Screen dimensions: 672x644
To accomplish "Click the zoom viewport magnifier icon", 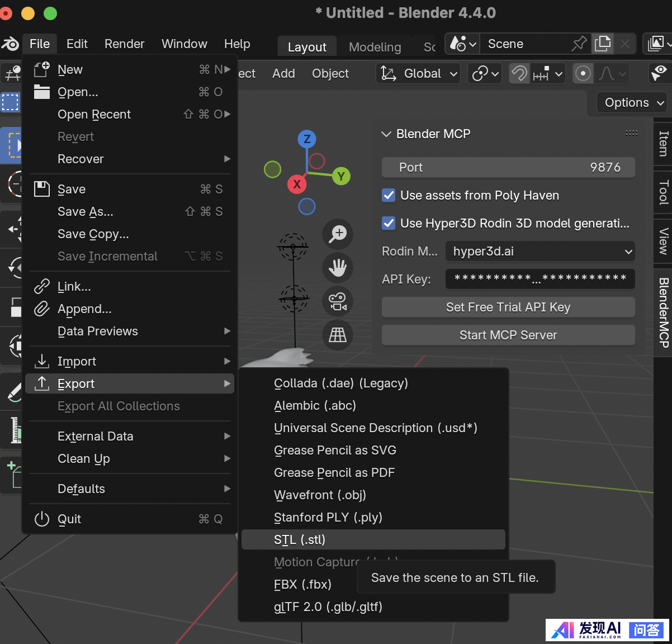I will coord(338,234).
